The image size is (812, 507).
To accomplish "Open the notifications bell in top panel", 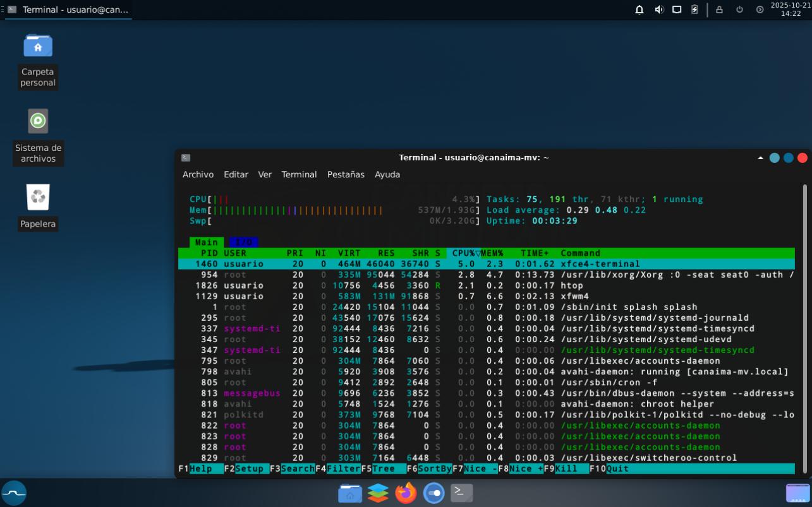I will point(639,9).
